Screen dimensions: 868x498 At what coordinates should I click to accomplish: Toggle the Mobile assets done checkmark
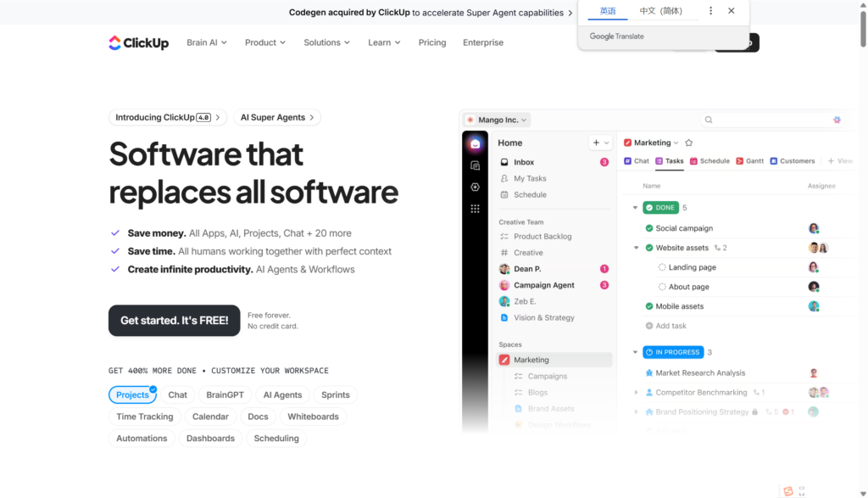coord(648,306)
